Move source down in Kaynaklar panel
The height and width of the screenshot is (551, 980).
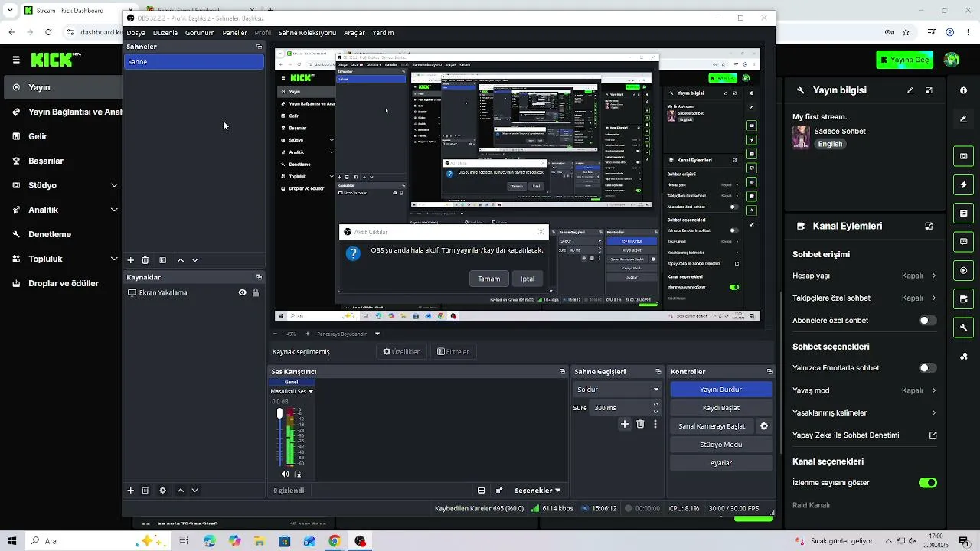coord(194,491)
